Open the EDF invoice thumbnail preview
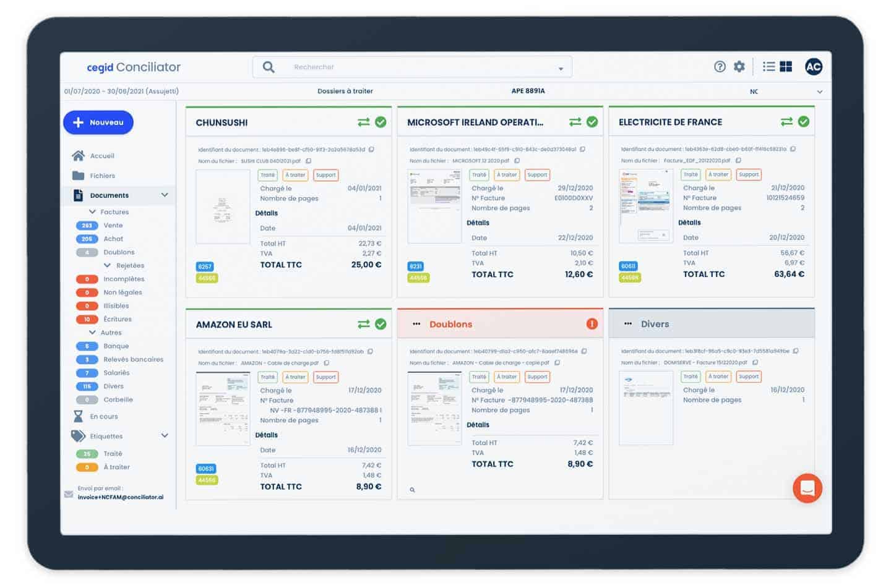Image resolution: width=891 pixels, height=588 pixels. click(645, 206)
